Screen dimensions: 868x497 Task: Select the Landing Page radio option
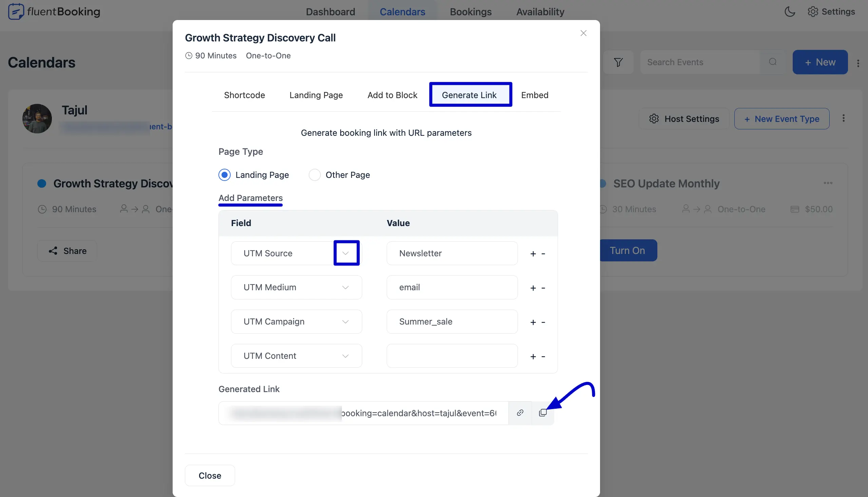pyautogui.click(x=224, y=175)
